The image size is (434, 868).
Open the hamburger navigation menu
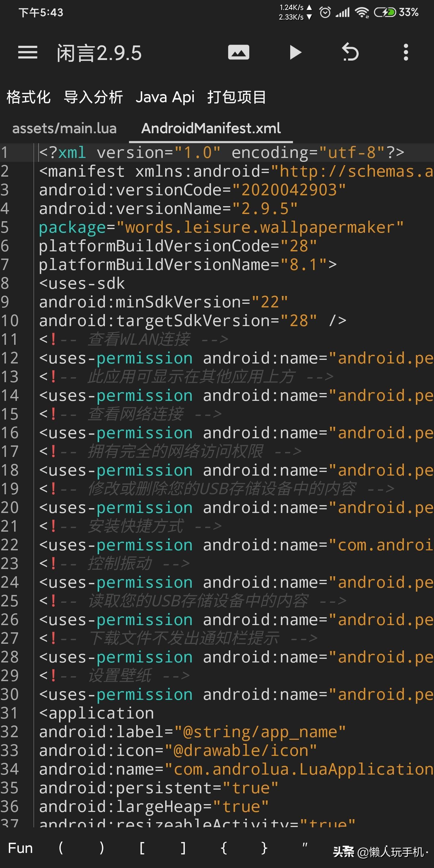[x=28, y=52]
